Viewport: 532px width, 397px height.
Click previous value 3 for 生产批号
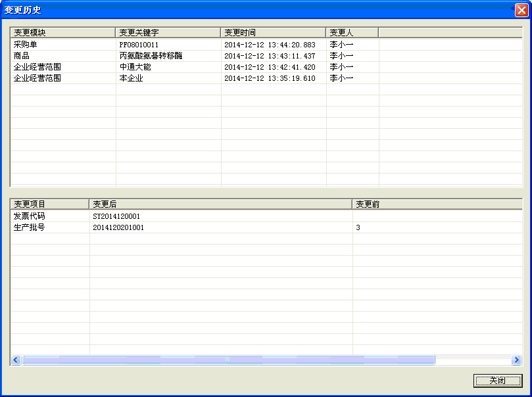(x=358, y=227)
